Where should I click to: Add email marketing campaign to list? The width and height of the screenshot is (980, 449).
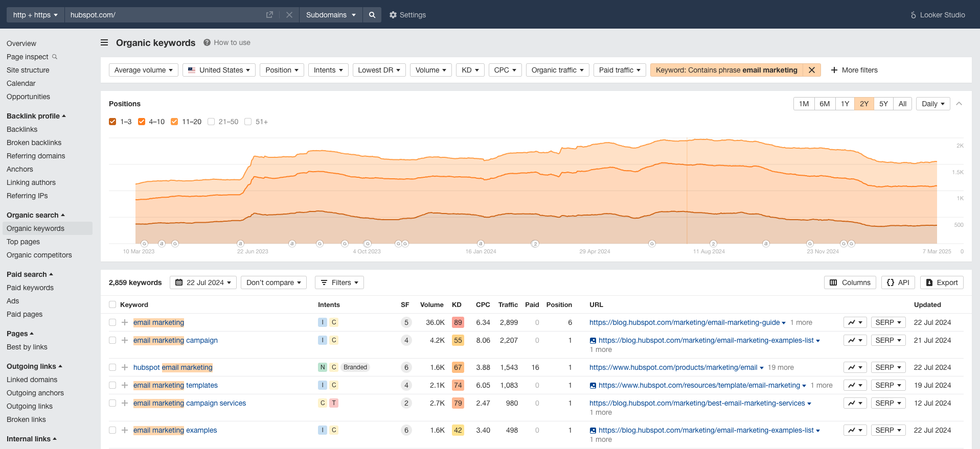tap(125, 340)
